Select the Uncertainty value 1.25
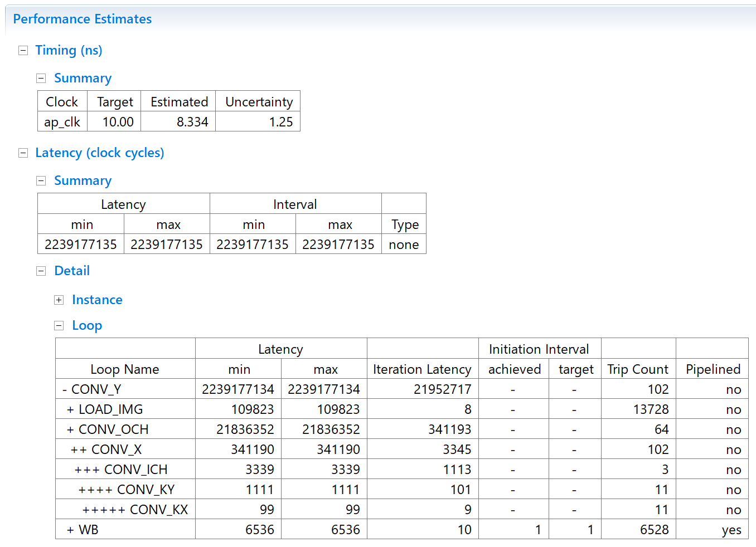756x547 pixels. coord(258,121)
